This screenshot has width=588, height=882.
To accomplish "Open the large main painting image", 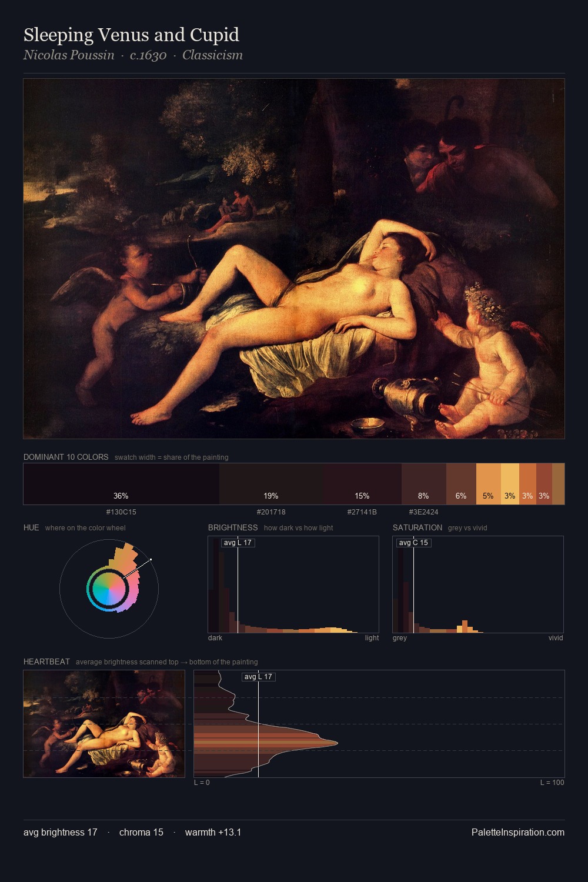I will [294, 259].
